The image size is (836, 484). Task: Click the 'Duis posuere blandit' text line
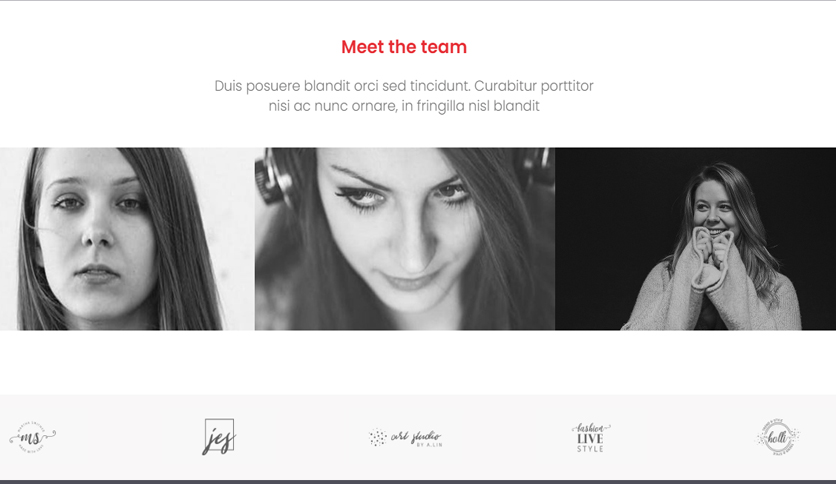[404, 86]
